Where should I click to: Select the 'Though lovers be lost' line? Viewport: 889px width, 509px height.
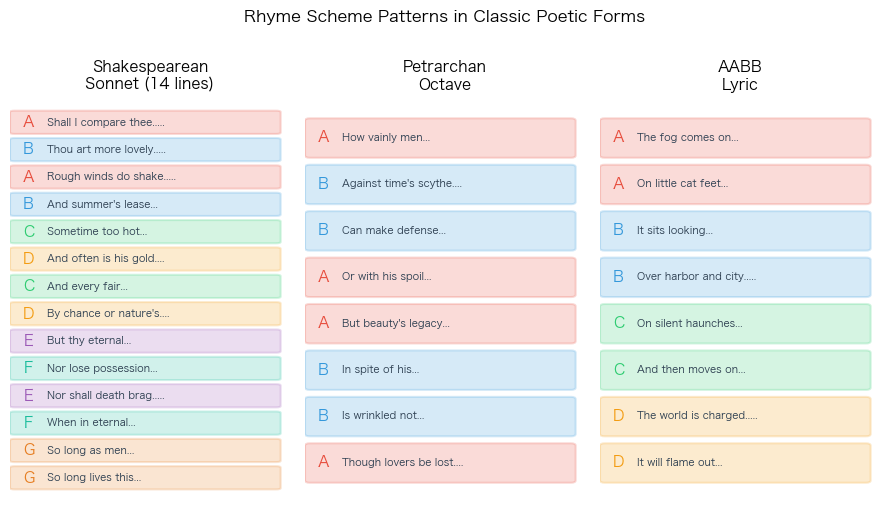[441, 463]
